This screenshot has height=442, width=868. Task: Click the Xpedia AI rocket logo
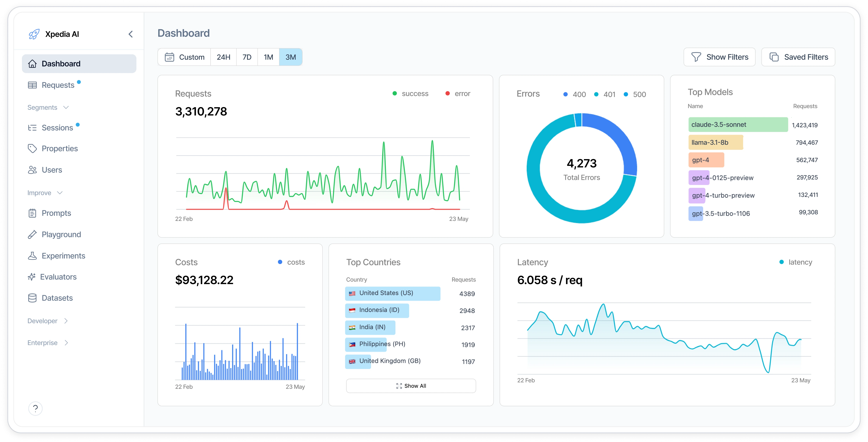34,34
